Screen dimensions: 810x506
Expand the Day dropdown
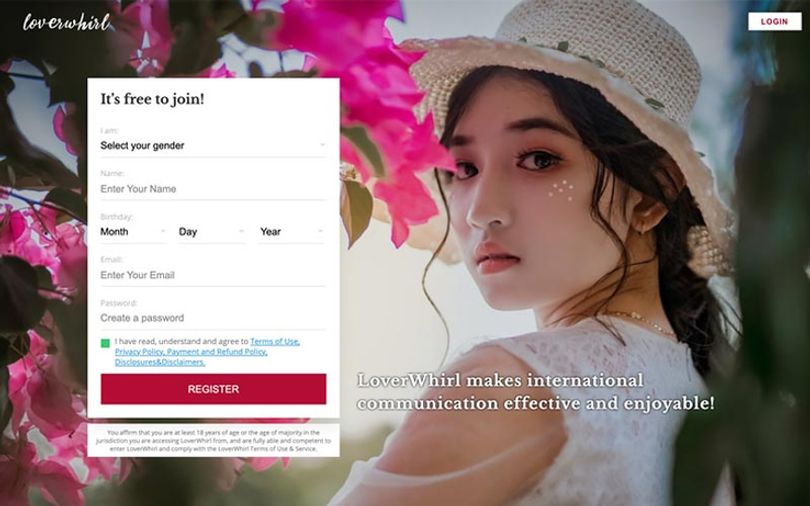coord(211,232)
